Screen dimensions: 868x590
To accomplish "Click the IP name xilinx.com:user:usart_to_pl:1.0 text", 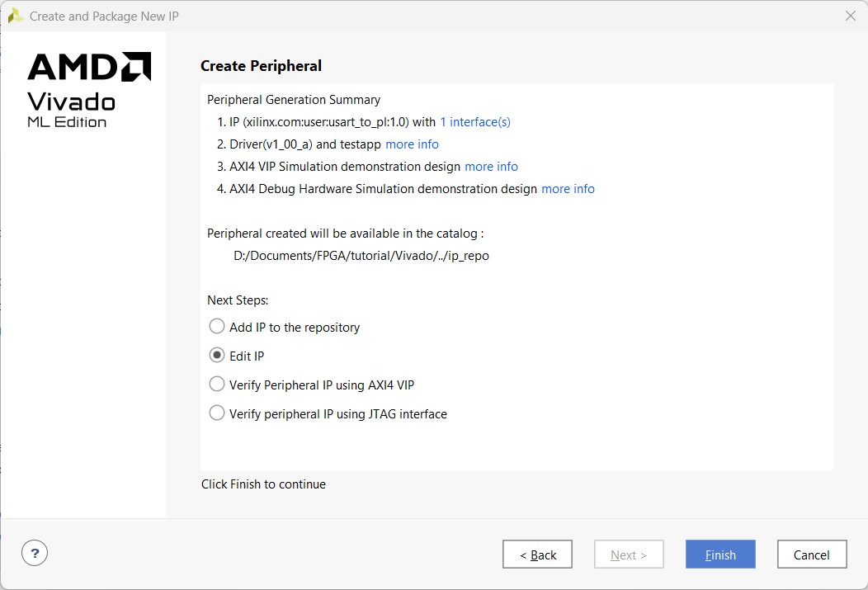I will [x=325, y=122].
